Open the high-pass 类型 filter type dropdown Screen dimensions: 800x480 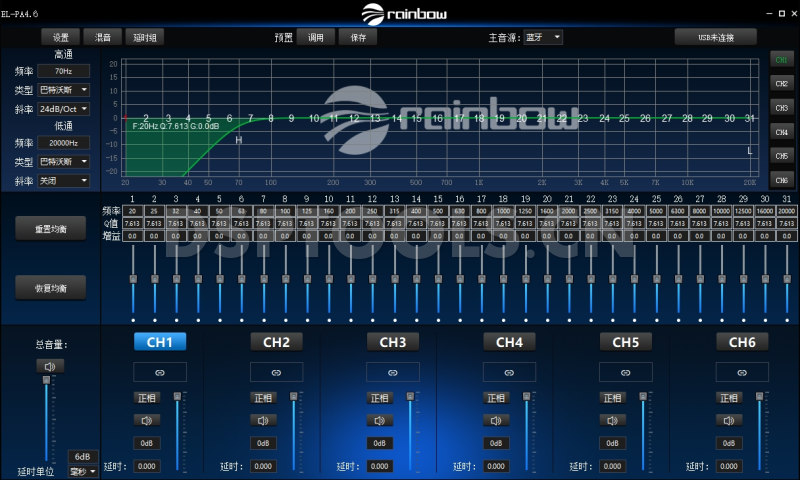tap(64, 90)
